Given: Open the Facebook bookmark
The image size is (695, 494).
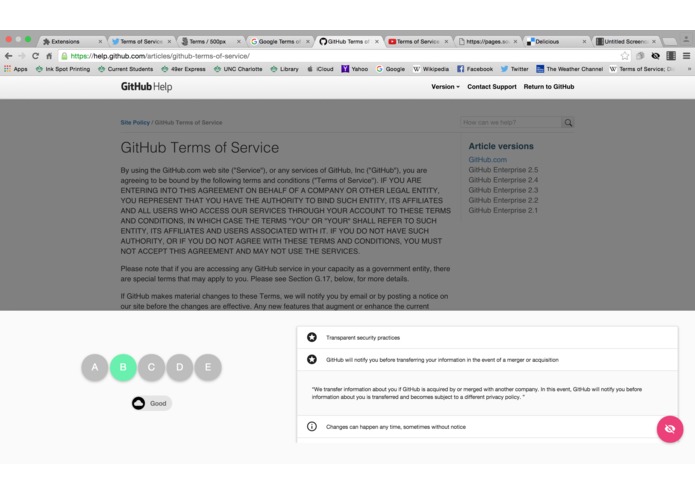Looking at the screenshot, I should [x=475, y=69].
